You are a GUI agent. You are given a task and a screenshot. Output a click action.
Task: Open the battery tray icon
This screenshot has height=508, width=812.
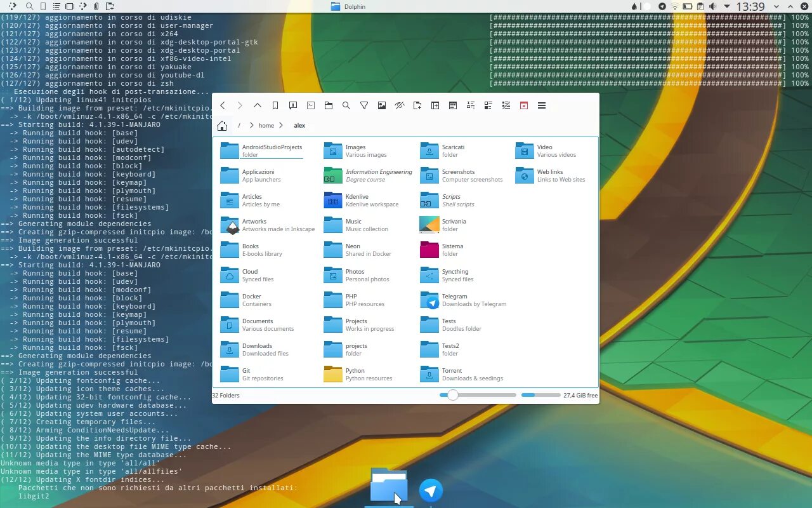687,6
